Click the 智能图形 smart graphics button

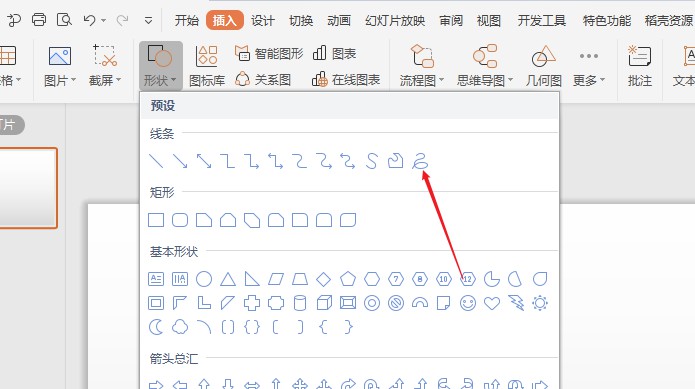click(x=269, y=54)
